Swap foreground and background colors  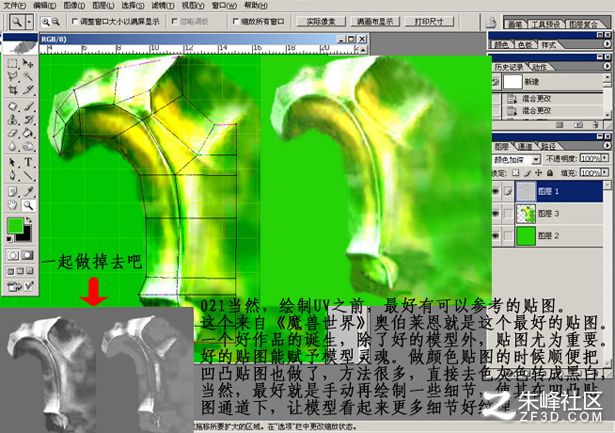[28, 220]
